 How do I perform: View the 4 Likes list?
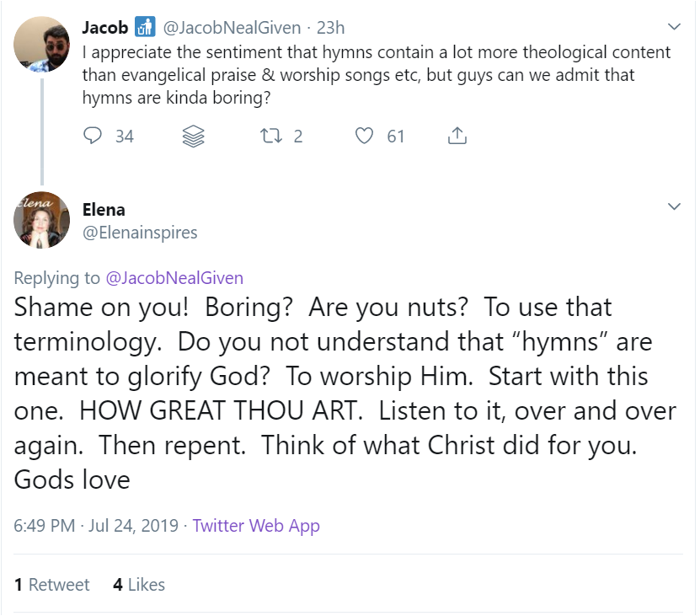[x=139, y=585]
